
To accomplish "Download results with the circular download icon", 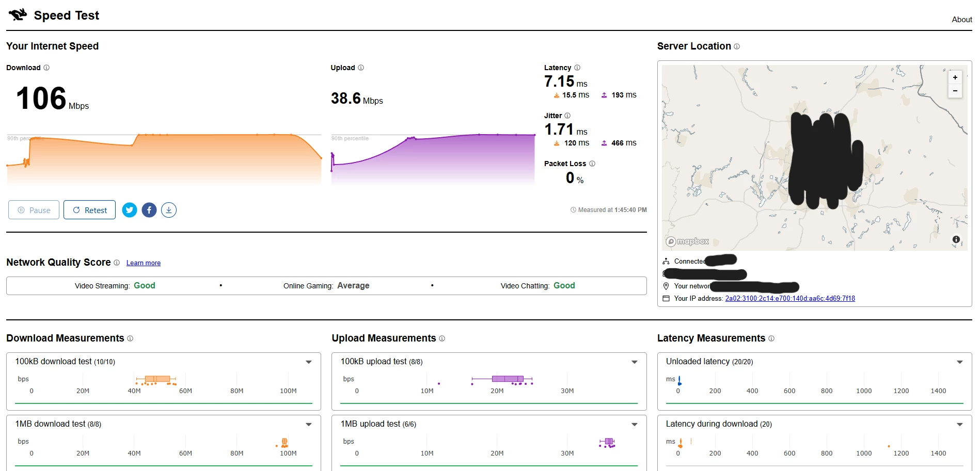I will (169, 210).
